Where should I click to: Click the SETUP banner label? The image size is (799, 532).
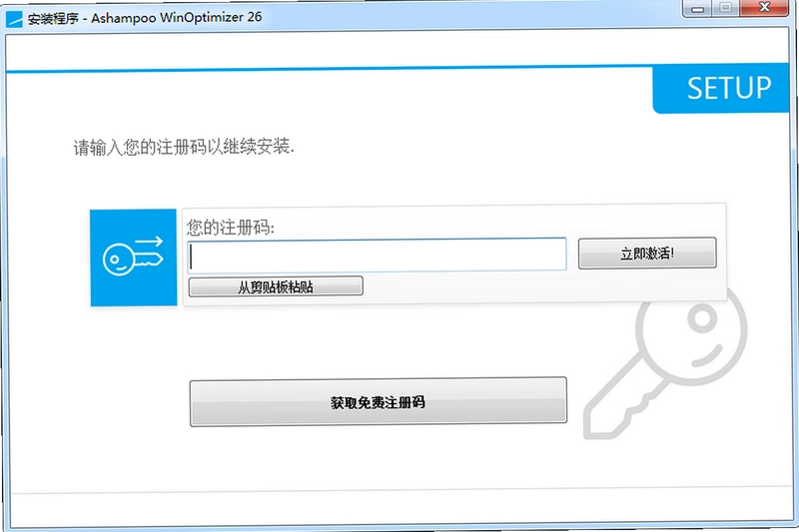[x=729, y=88]
